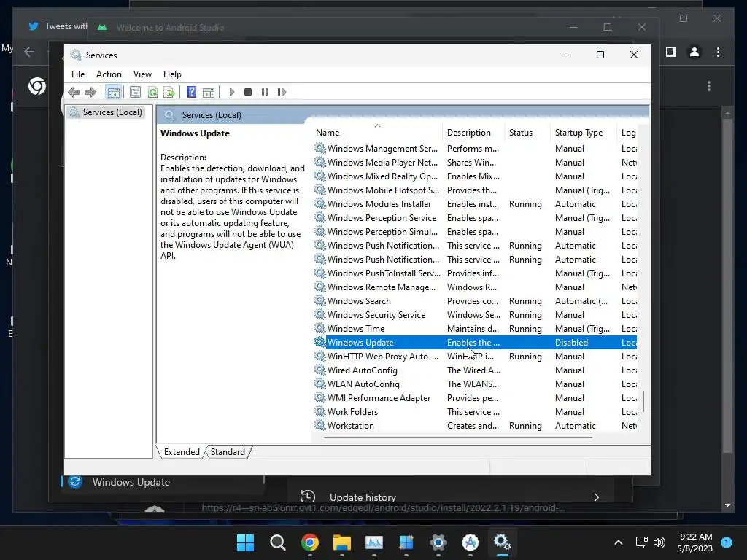This screenshot has width=747, height=560.
Task: Open Android Studio taskbar icon
Action: coord(471,542)
